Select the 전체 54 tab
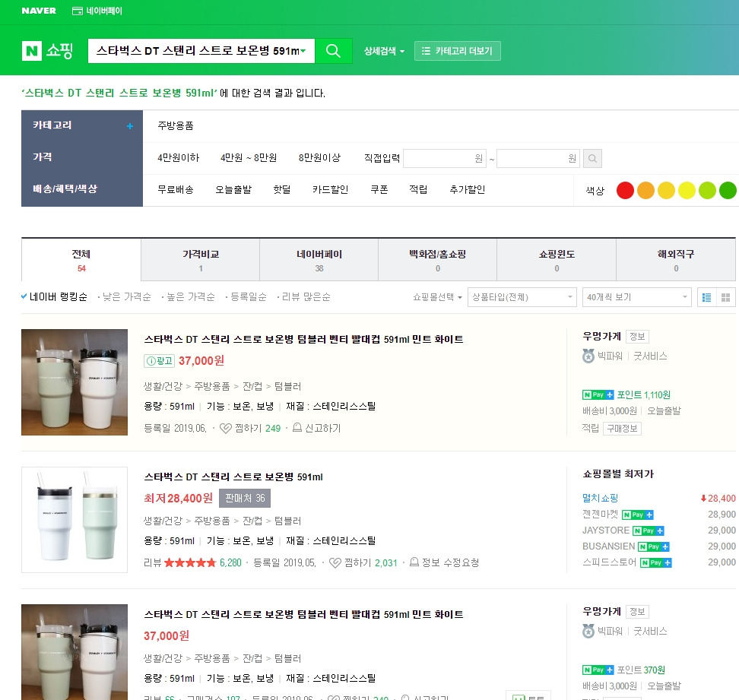Viewport: 739px width, 700px height. click(81, 260)
